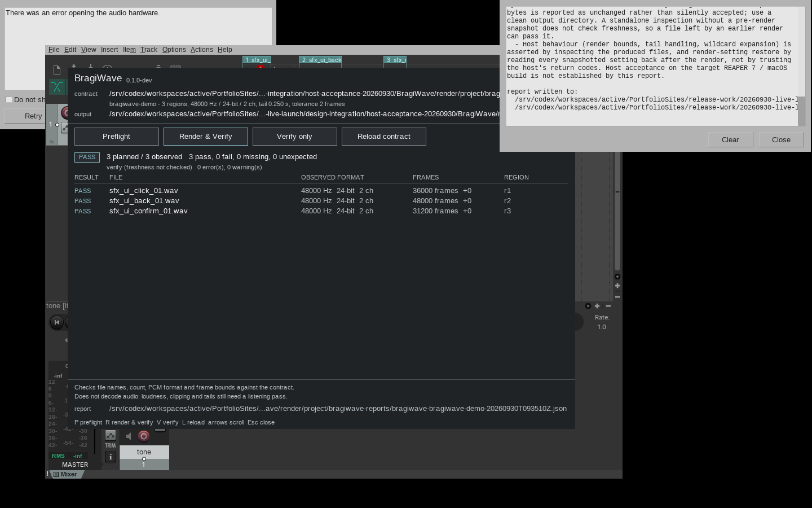The image size is (812, 508).
Task: Click horizontal zoom out minus icon
Action: (x=608, y=306)
